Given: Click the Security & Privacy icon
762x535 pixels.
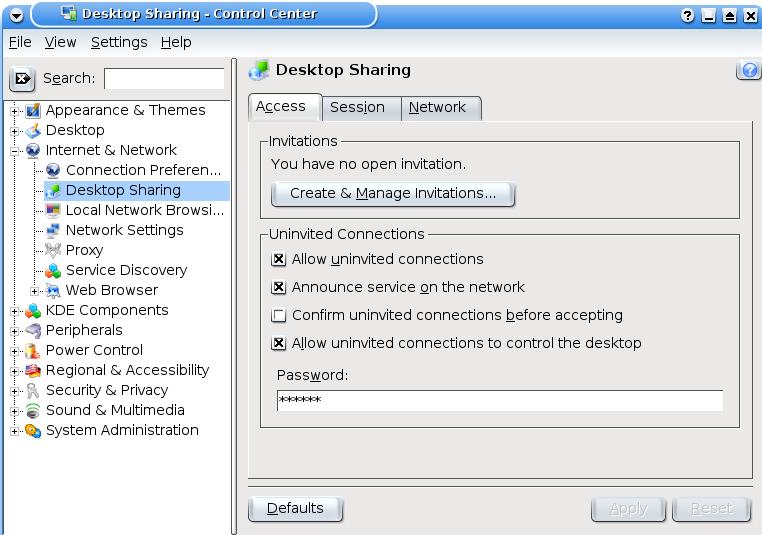Looking at the screenshot, I should coord(33,390).
